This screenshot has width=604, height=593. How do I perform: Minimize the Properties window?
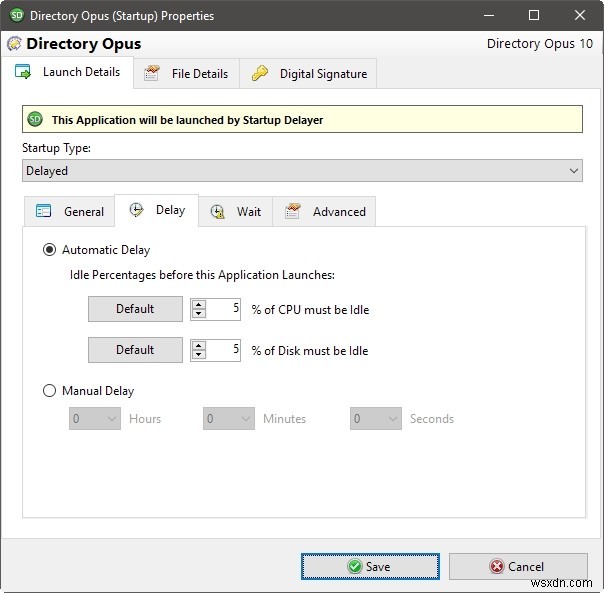point(489,15)
